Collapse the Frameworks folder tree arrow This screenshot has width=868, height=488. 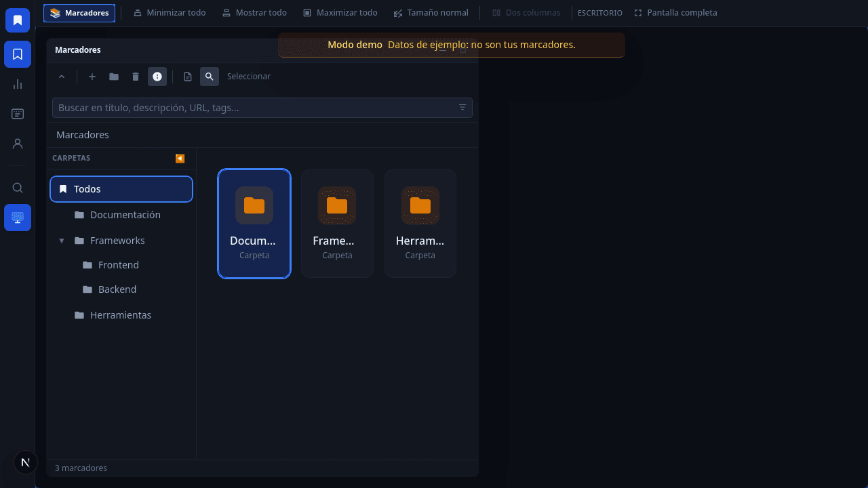[x=62, y=241]
